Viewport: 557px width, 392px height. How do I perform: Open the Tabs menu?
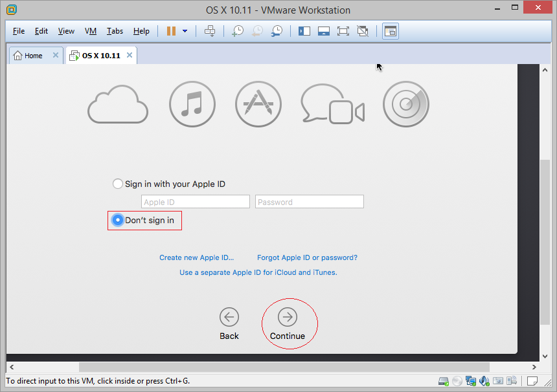click(115, 31)
